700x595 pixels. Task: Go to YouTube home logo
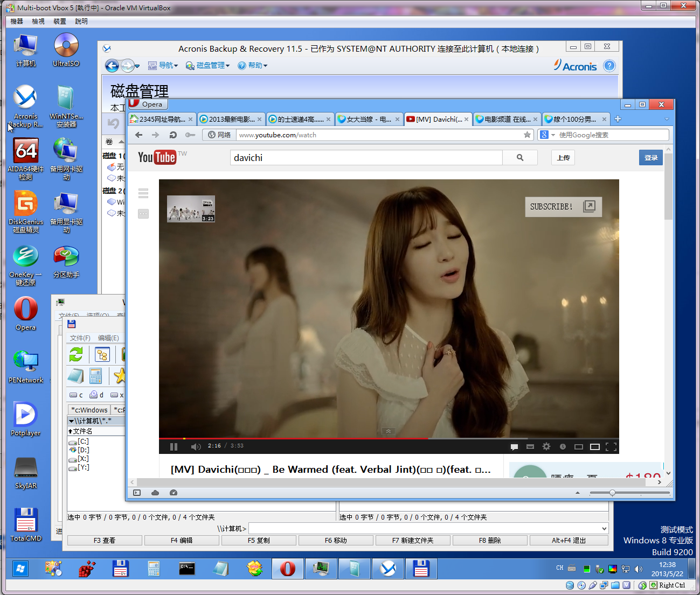click(x=157, y=157)
